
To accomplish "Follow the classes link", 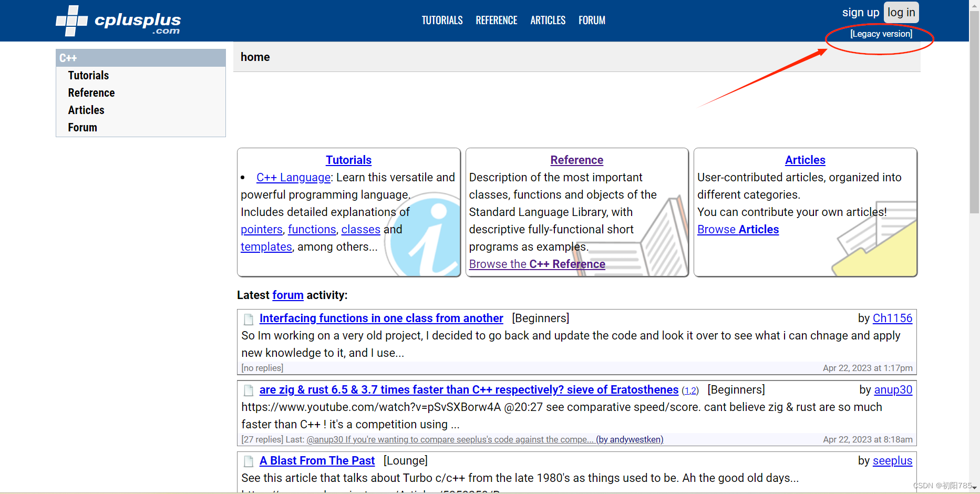I will [361, 230].
